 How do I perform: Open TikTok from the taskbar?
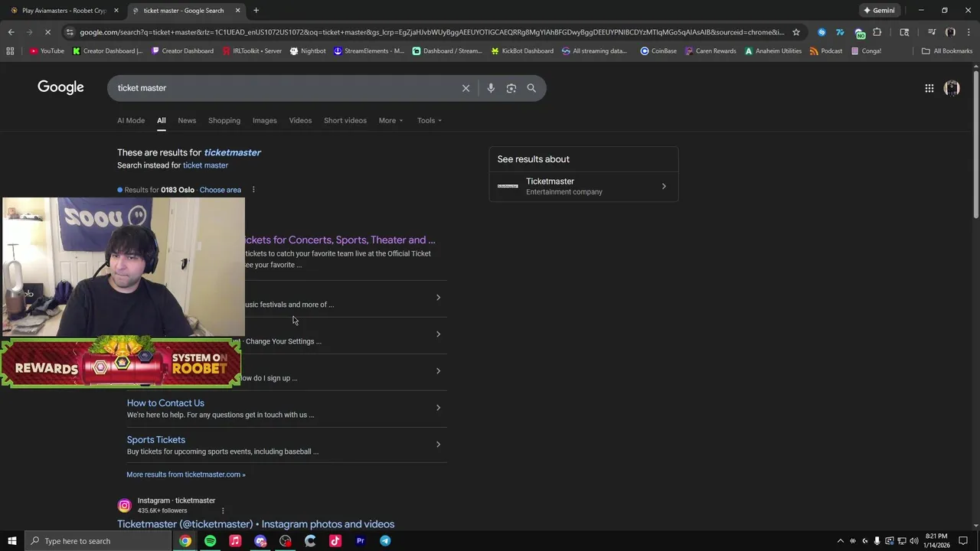335,541
